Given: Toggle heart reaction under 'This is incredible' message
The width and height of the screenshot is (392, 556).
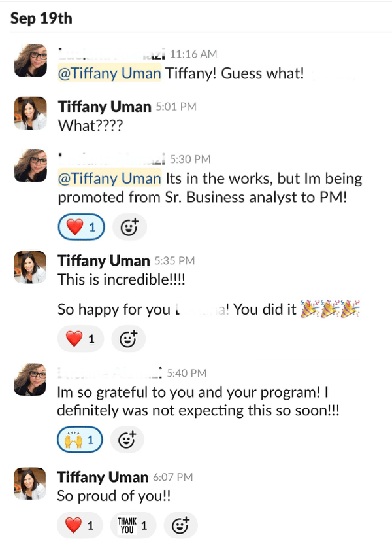Looking at the screenshot, I should coord(80,339).
